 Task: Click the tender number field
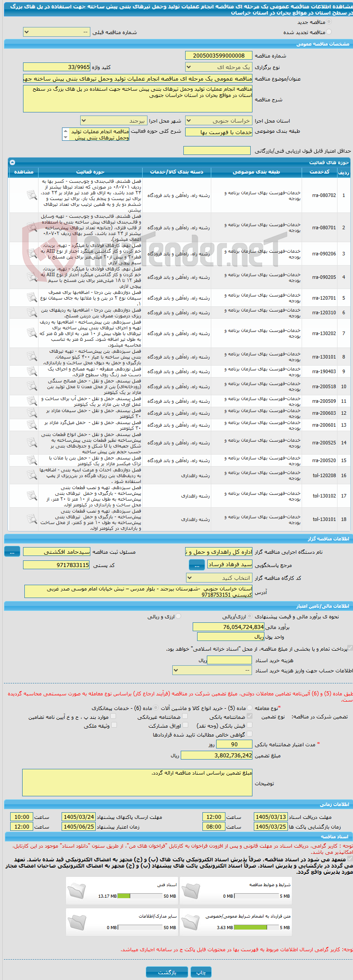point(219,55)
